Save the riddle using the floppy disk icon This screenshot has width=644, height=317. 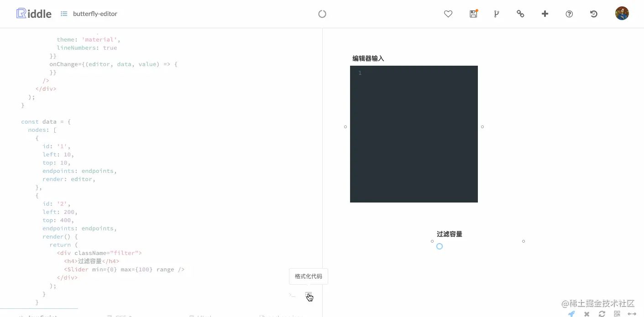(x=473, y=14)
